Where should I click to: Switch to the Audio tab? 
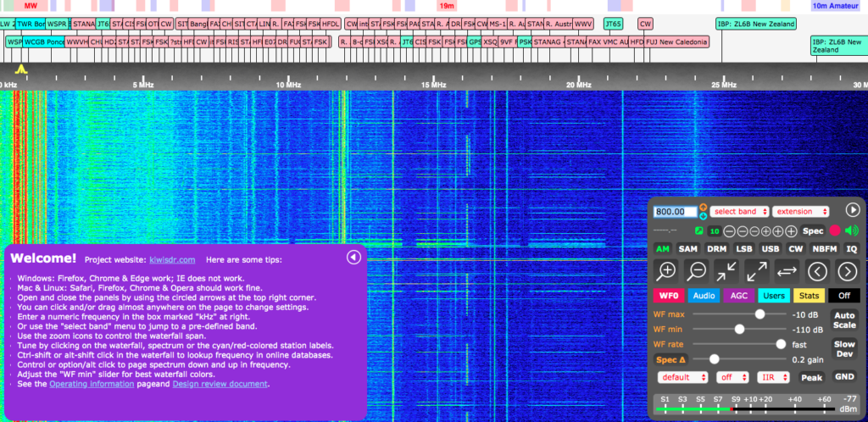703,296
